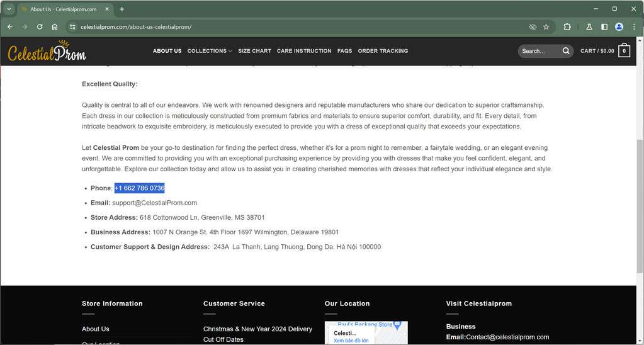Close the About Us browser tab
The height and width of the screenshot is (345, 644).
(107, 9)
